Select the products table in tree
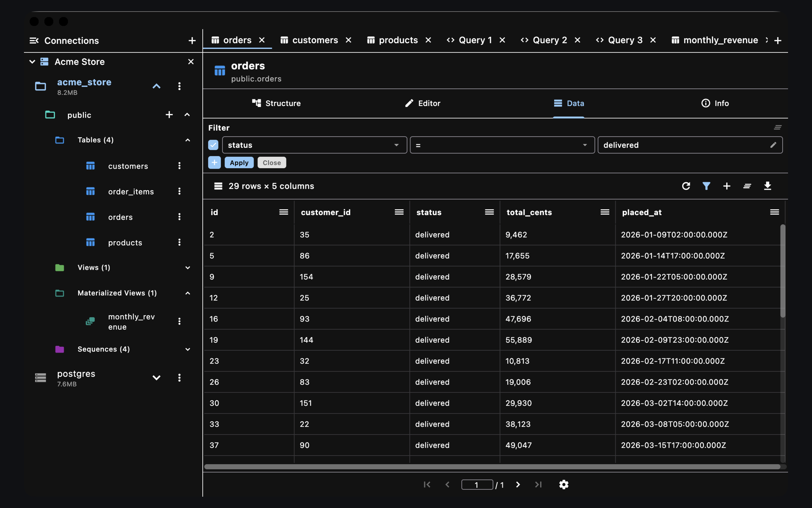Screen dimensions: 812x508 [x=125, y=243]
